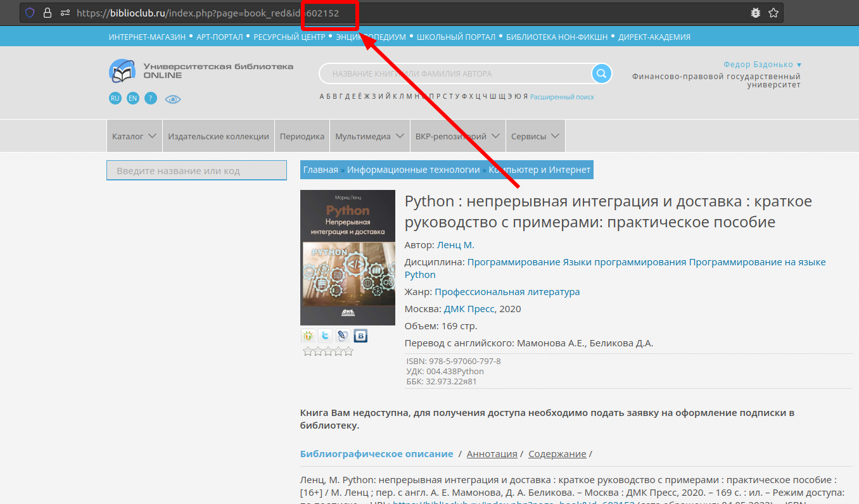Open the Университетская библиотека ONLINE logo
This screenshot has height=504, width=859.
pyautogui.click(x=201, y=71)
